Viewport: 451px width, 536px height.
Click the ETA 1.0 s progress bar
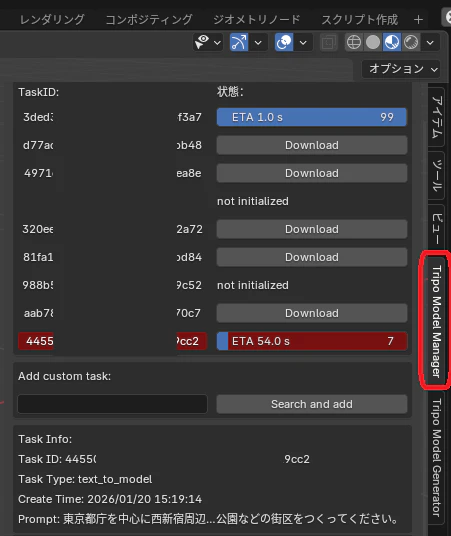click(311, 117)
